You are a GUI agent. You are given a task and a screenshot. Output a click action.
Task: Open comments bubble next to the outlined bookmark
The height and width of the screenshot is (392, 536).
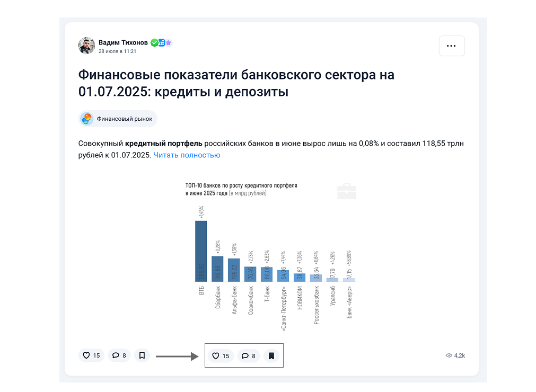click(119, 355)
